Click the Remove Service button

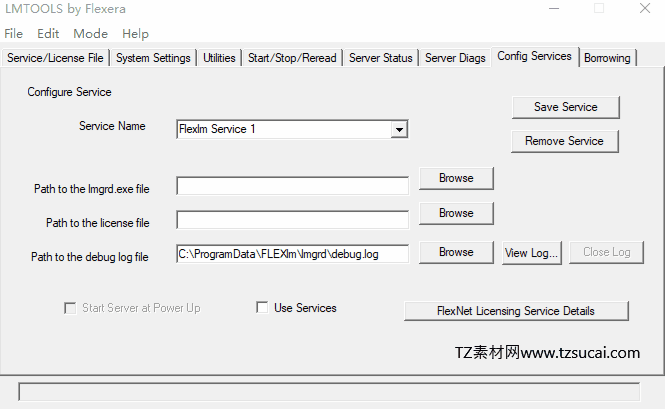[564, 141]
